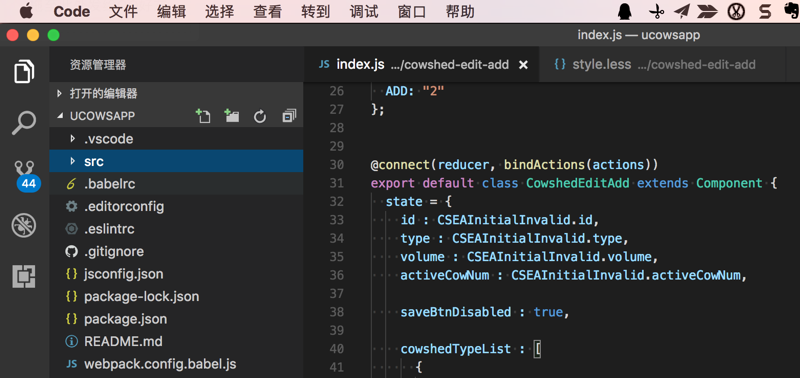The width and height of the screenshot is (800, 378).
Task: Click line number 30 in the gutter
Action: pyautogui.click(x=336, y=165)
